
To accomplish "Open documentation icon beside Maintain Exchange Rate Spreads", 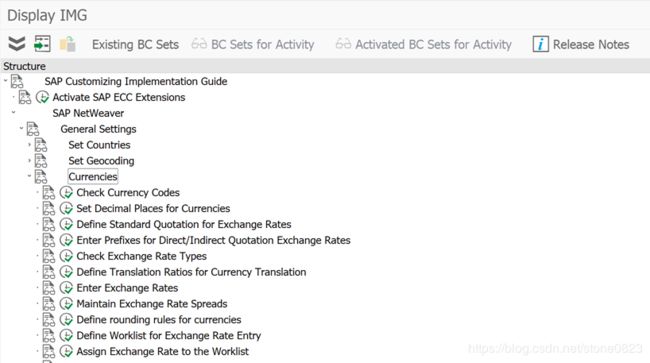I will tap(49, 304).
